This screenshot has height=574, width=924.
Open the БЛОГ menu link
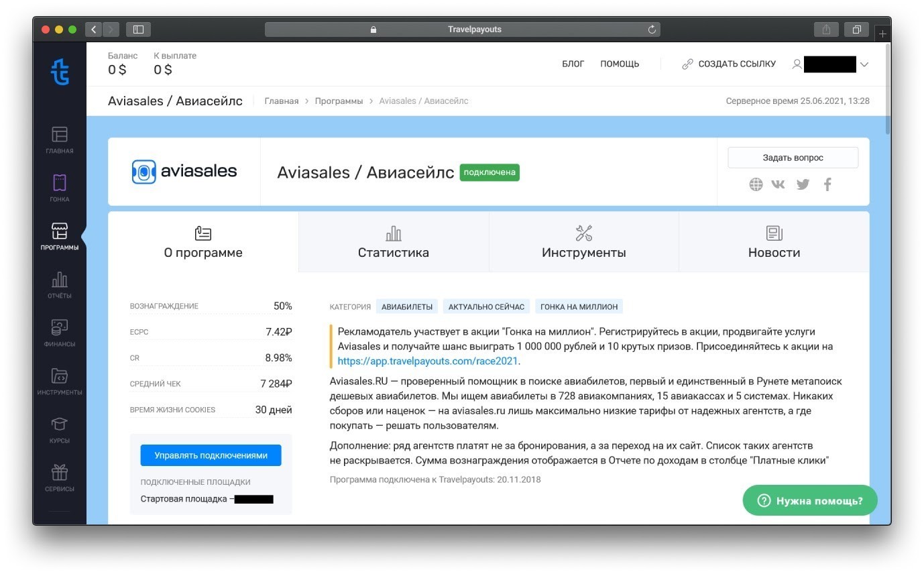573,64
